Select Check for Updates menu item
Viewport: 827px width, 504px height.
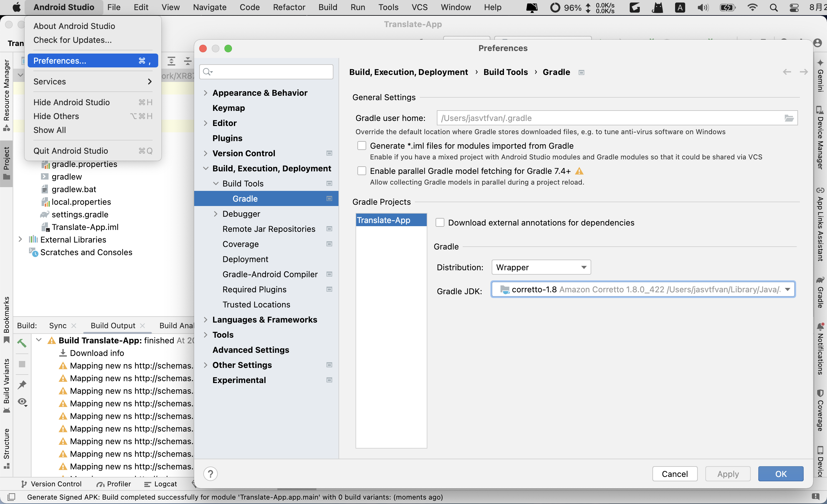[x=93, y=40]
